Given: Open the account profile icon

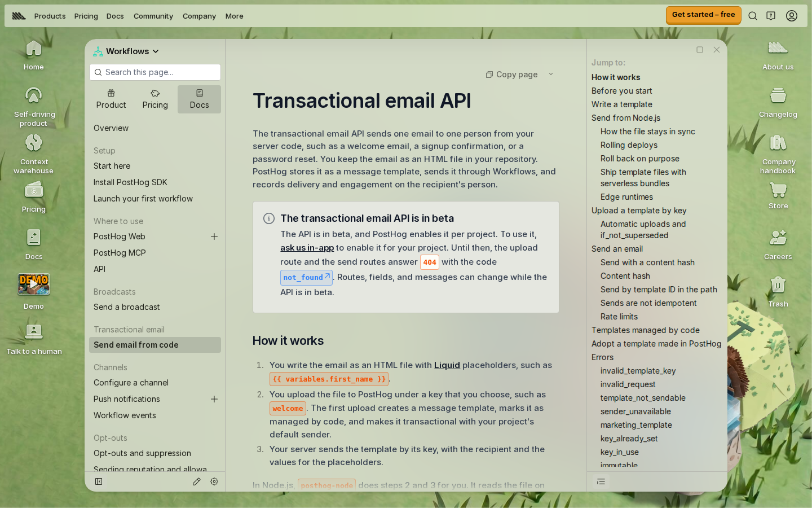Looking at the screenshot, I should pyautogui.click(x=792, y=16).
